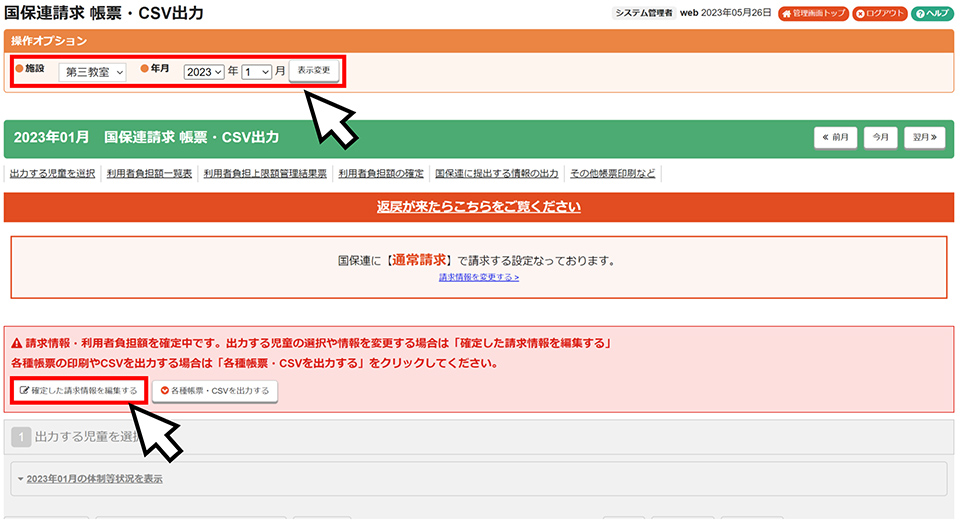Click the 2023年01月 国保連請求 heading

pyautogui.click(x=146, y=138)
